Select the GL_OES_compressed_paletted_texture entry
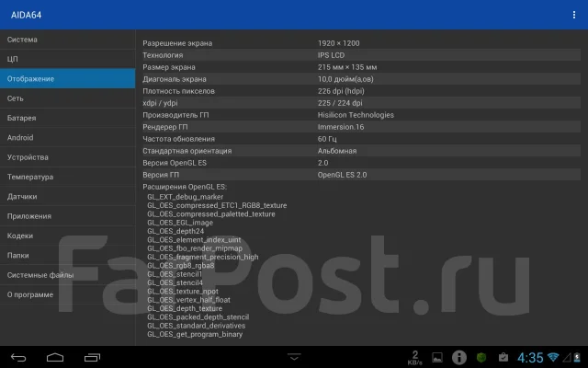This screenshot has height=368, width=588. click(x=211, y=214)
